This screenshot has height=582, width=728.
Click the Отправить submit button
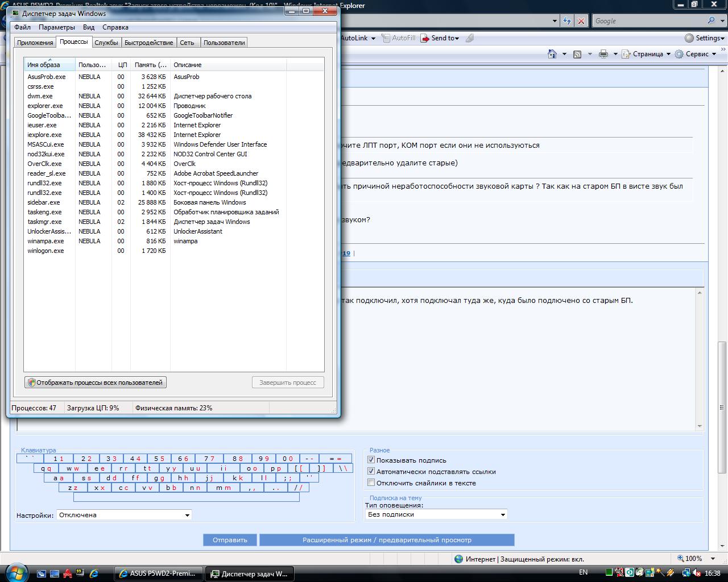pos(230,540)
